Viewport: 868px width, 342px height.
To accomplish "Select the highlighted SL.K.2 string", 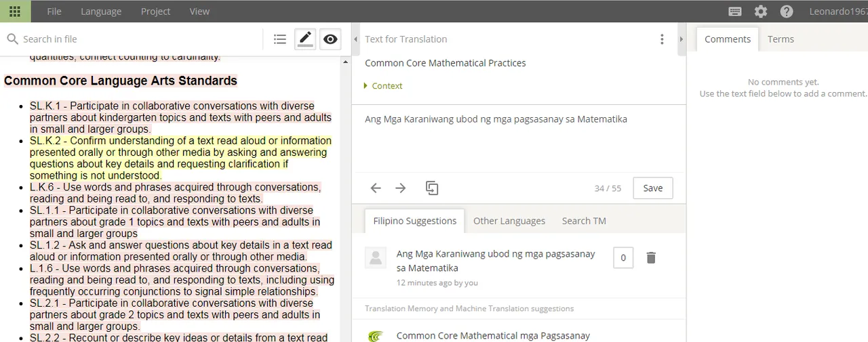I will coord(180,158).
